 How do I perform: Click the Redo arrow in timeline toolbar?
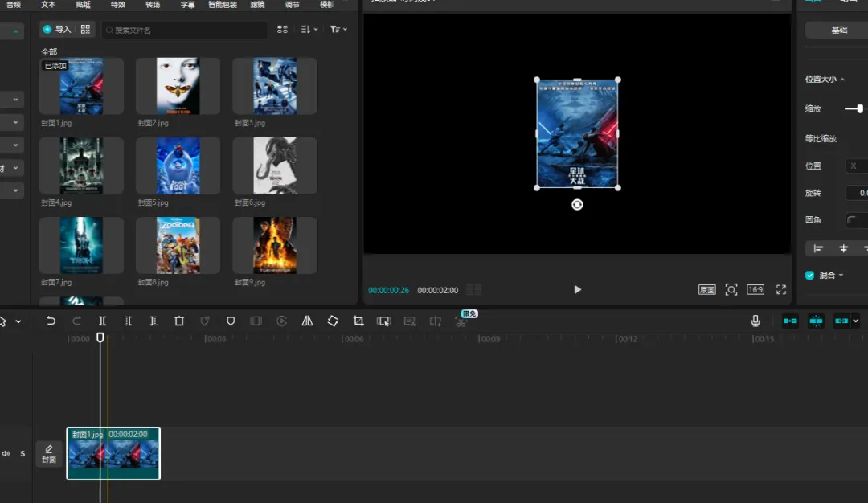pos(76,321)
